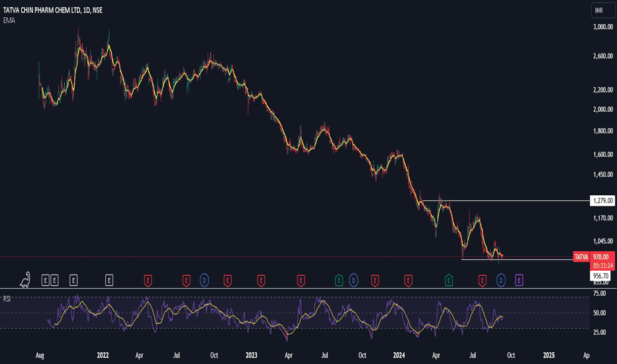
Task: Click the 2,600.00 price axis label
Action: point(603,56)
